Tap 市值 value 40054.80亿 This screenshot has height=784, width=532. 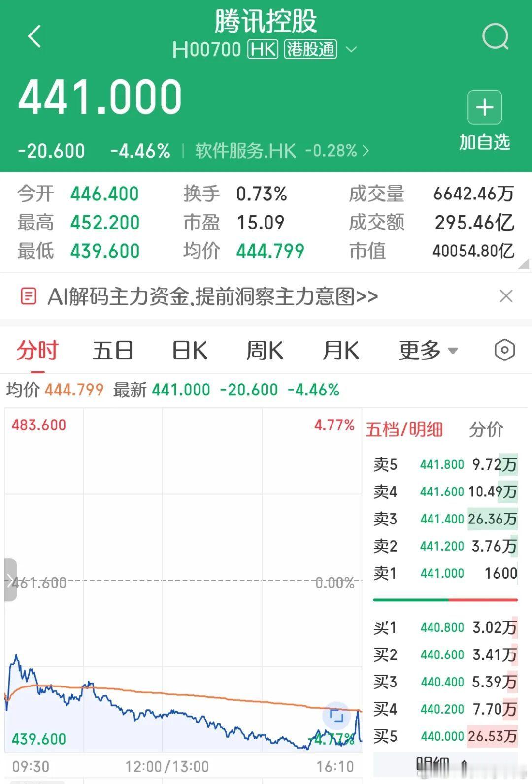click(473, 251)
